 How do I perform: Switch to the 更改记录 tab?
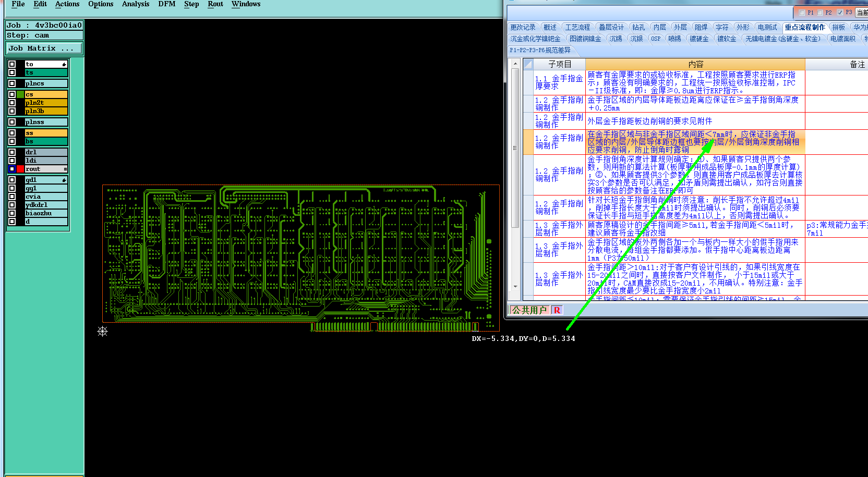[x=523, y=27]
